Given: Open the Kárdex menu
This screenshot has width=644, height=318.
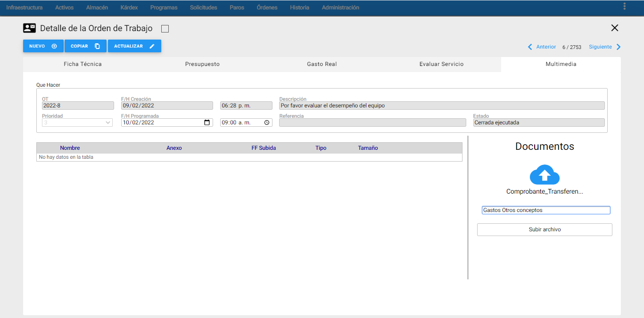Looking at the screenshot, I should coord(129,8).
